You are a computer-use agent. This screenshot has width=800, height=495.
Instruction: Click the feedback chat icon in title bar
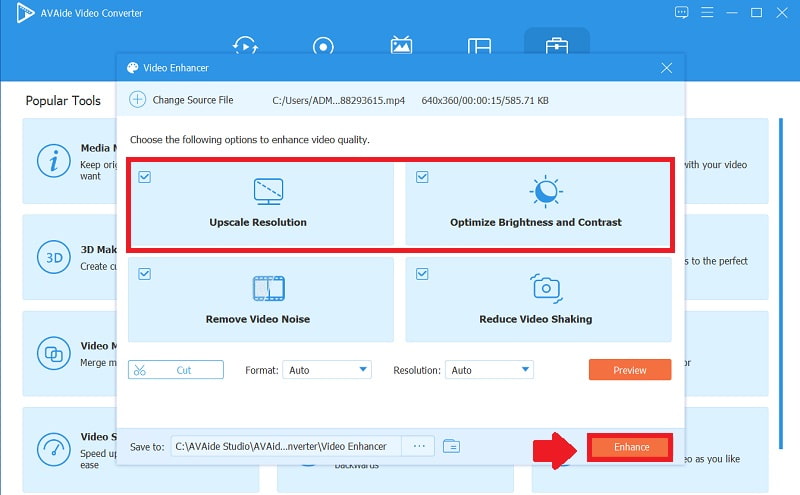(x=681, y=12)
